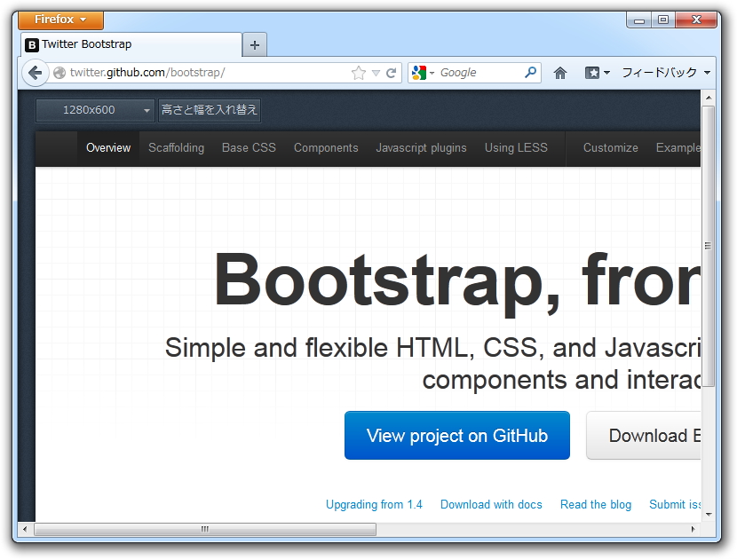Open the Firefox application menu

[60, 20]
